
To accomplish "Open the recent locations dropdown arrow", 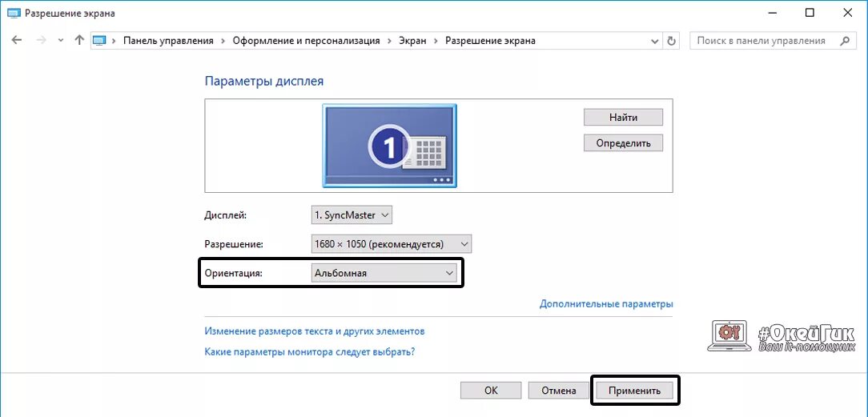I will 60,41.
